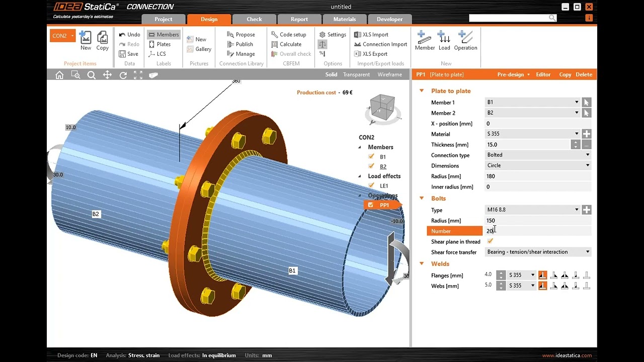Select the pan (move) tool

(x=107, y=75)
